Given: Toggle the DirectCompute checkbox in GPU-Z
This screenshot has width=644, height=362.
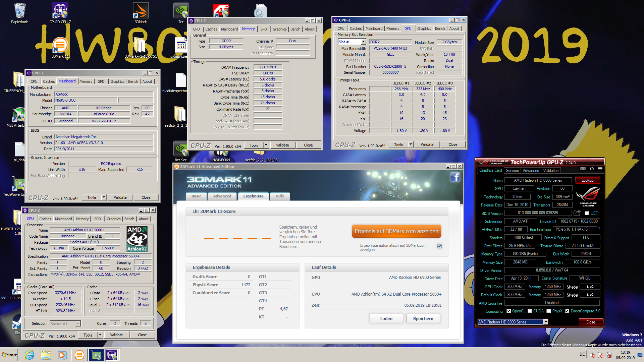Looking at the screenshot, I should [567, 311].
